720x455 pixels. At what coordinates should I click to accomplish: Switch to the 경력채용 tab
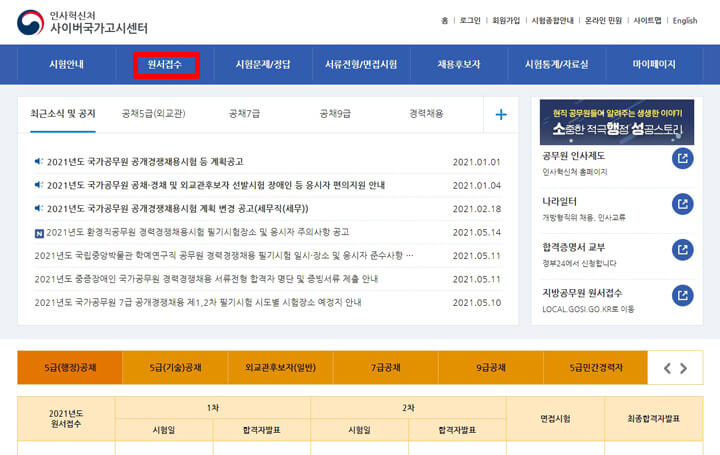tap(426, 114)
